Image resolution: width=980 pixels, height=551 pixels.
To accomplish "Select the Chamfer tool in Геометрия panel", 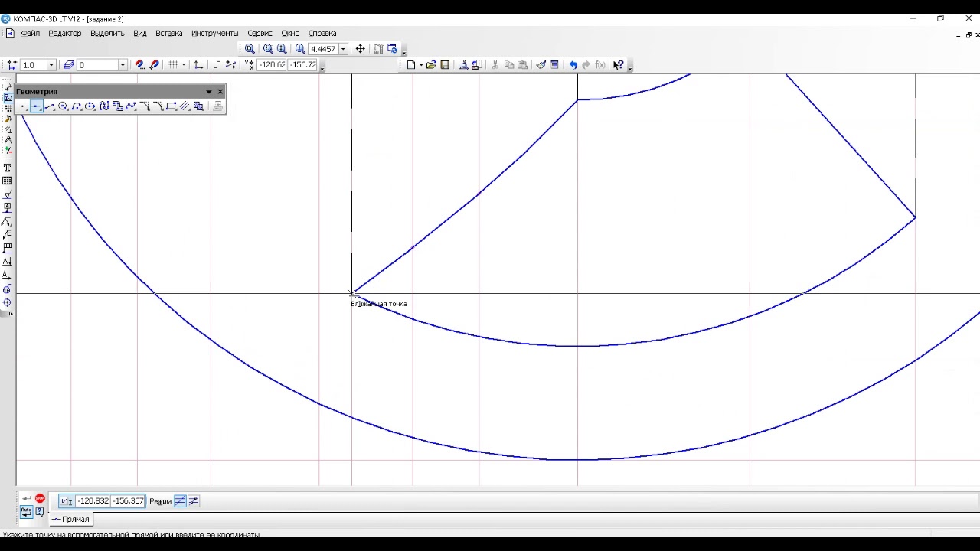I will (145, 106).
